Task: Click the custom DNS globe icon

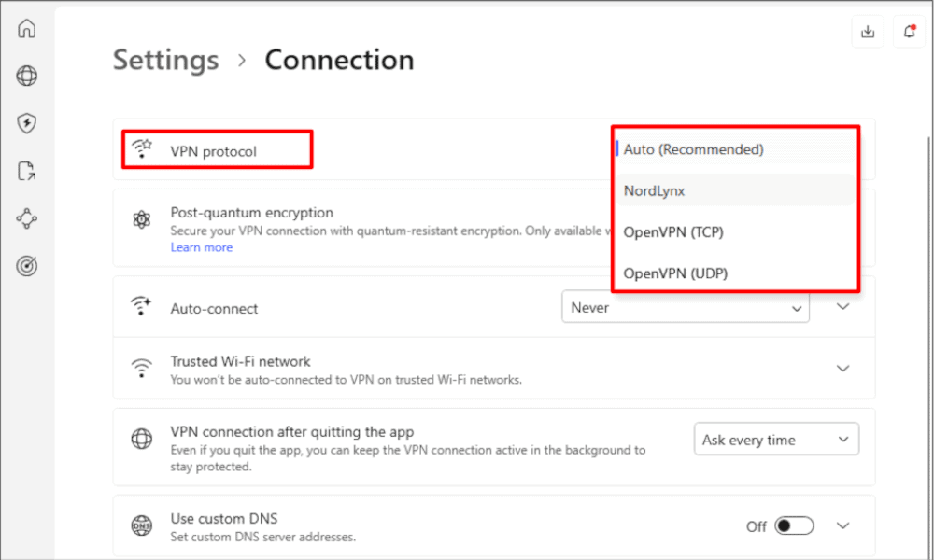Action: coord(142,525)
